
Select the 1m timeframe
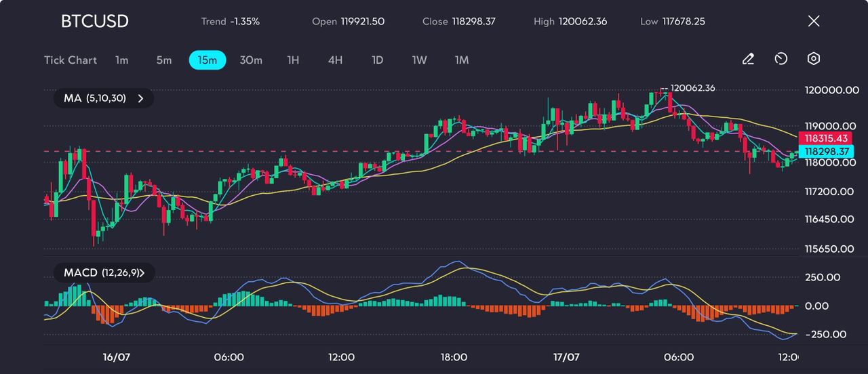pyautogui.click(x=121, y=60)
